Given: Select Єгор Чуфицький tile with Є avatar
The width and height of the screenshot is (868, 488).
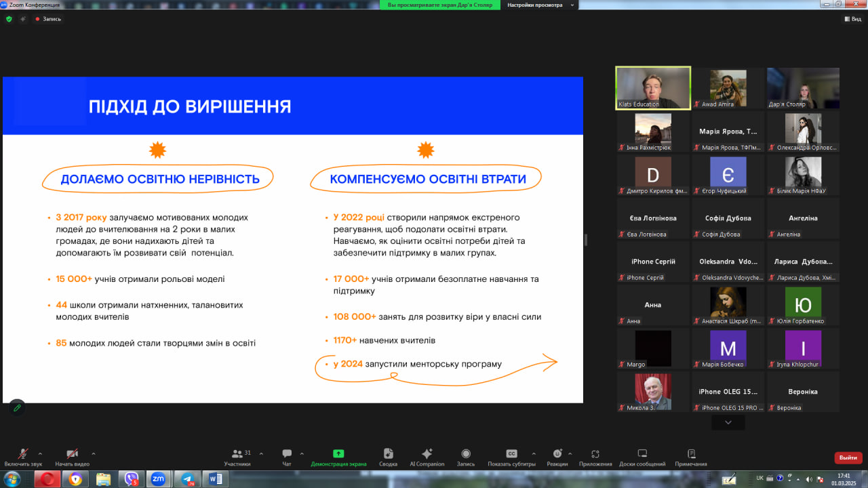Looking at the screenshot, I should (x=728, y=175).
